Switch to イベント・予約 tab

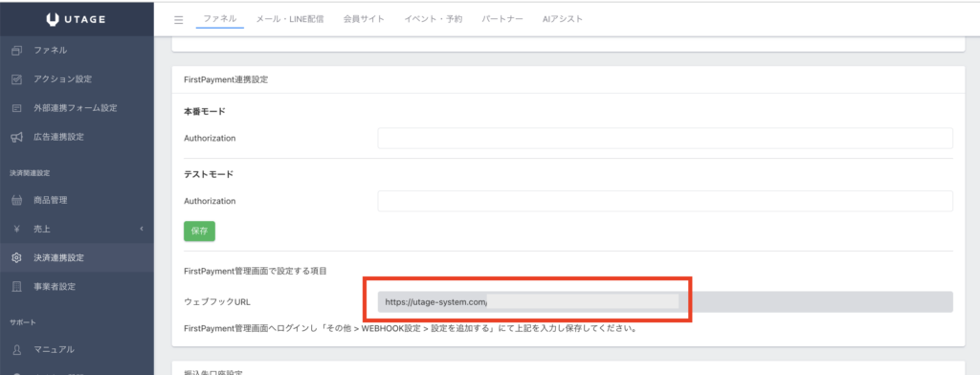click(x=434, y=19)
